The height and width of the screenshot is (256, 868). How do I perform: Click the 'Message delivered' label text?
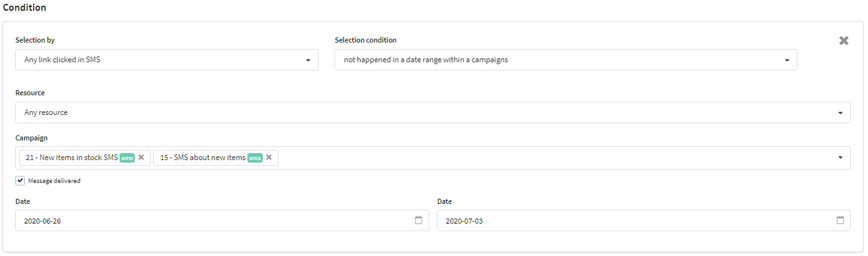[x=54, y=181]
